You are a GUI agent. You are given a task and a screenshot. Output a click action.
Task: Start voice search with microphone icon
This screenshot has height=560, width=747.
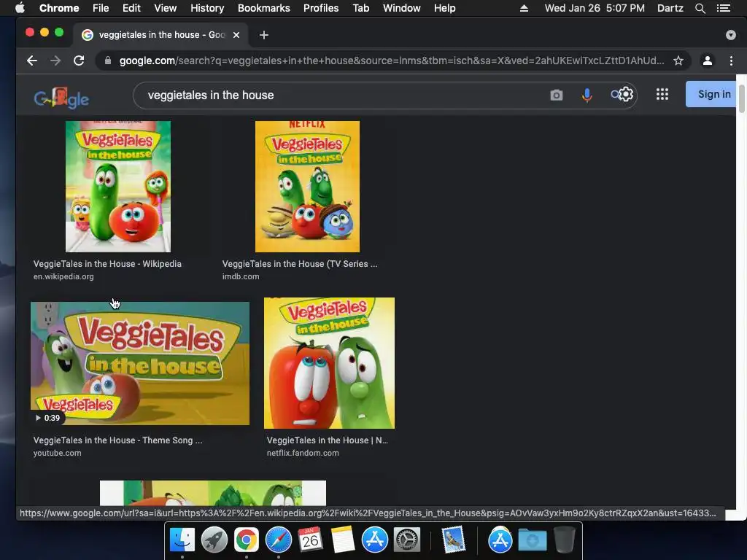tap(587, 96)
